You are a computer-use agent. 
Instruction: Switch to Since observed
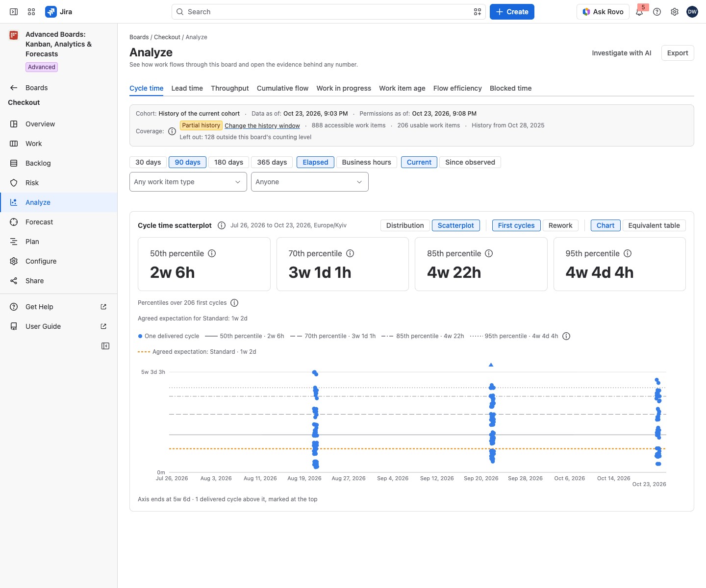(x=470, y=162)
